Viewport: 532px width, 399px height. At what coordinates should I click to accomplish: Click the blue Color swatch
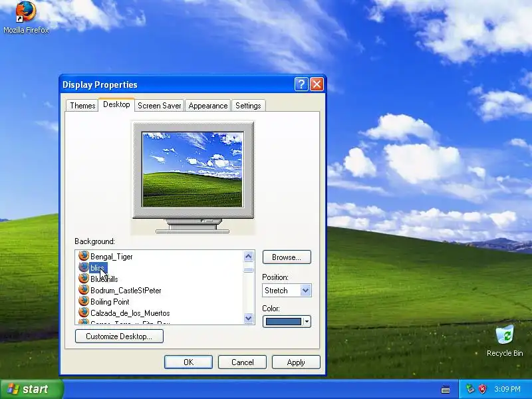(x=283, y=321)
